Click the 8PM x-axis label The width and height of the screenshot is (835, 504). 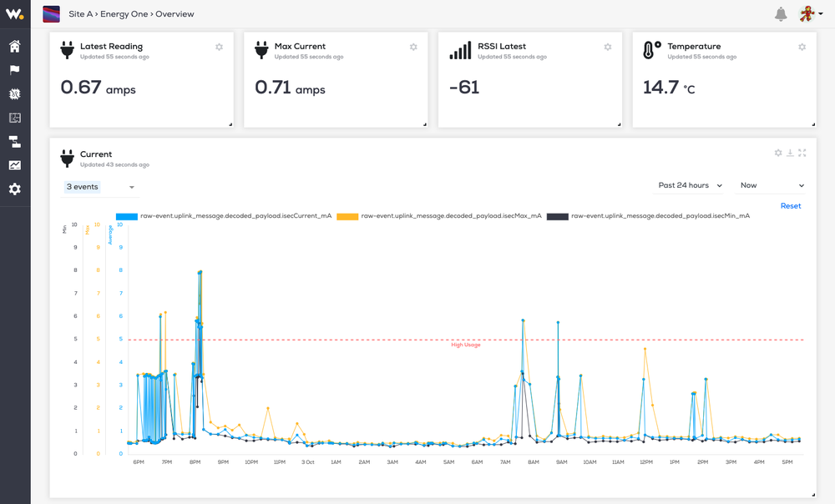pos(195,462)
